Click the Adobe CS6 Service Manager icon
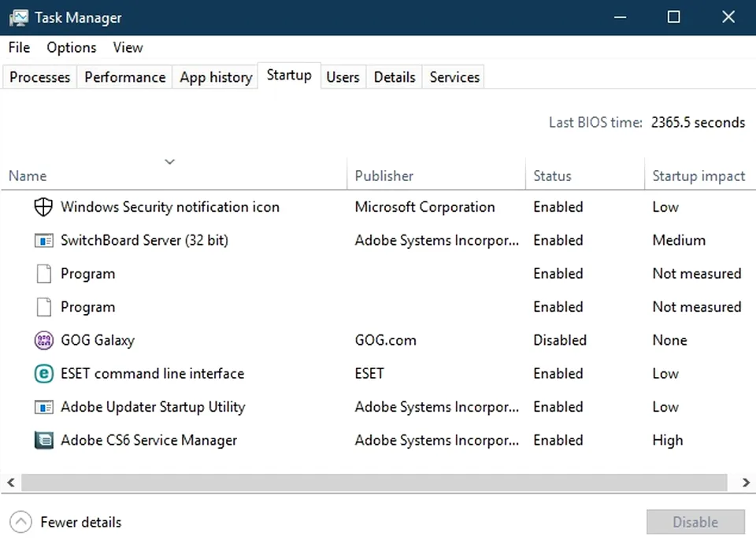 pyautogui.click(x=44, y=440)
